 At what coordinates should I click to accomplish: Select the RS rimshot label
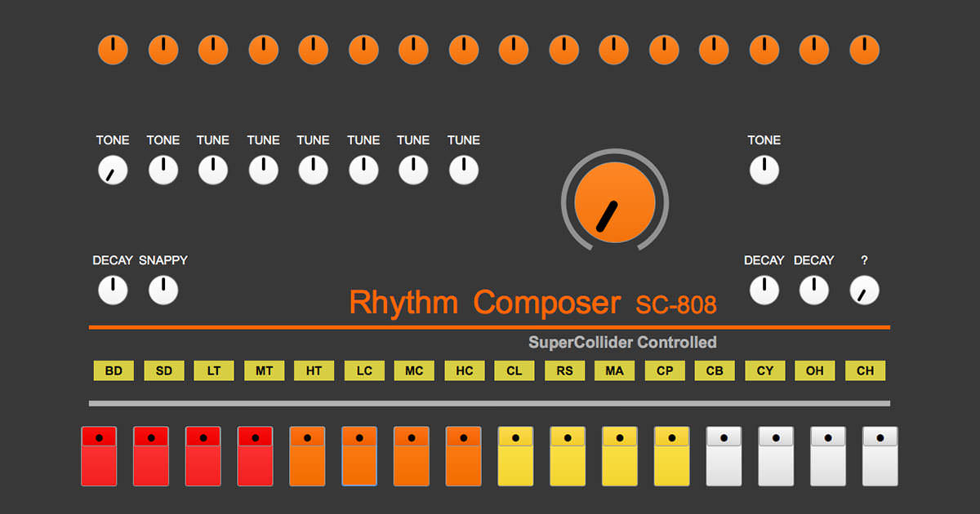tap(564, 370)
